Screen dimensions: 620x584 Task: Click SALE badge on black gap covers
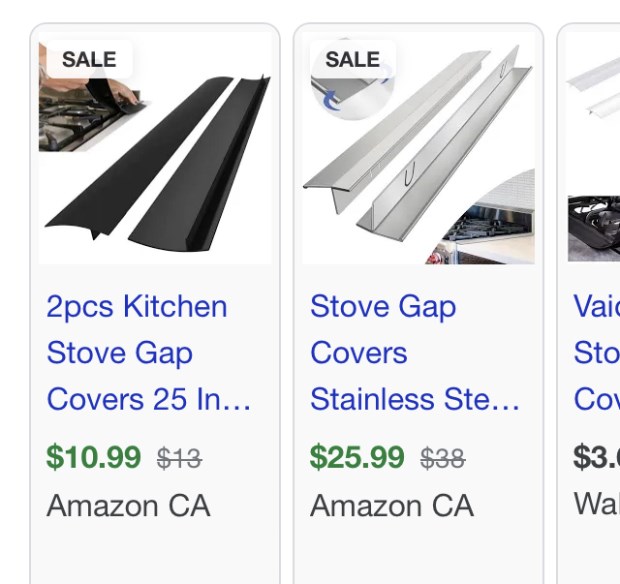point(89,59)
